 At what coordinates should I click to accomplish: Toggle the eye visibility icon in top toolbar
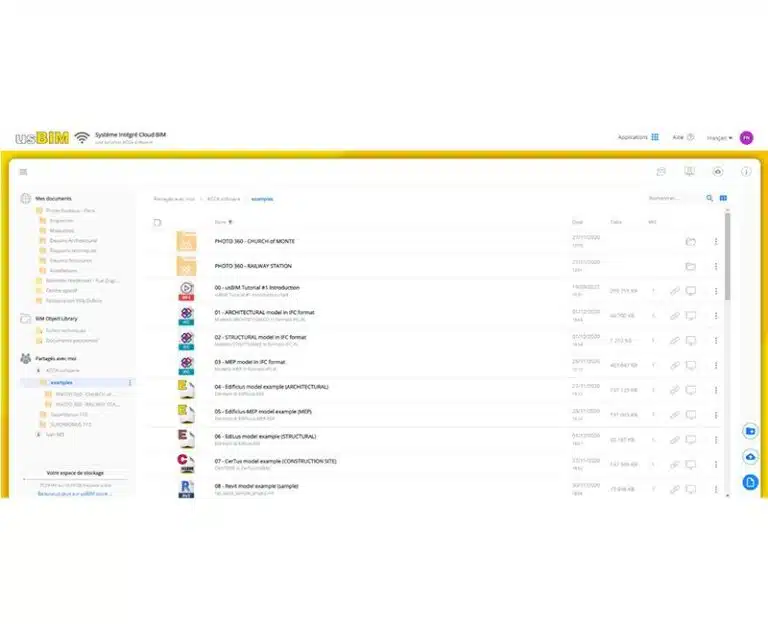coord(717,172)
